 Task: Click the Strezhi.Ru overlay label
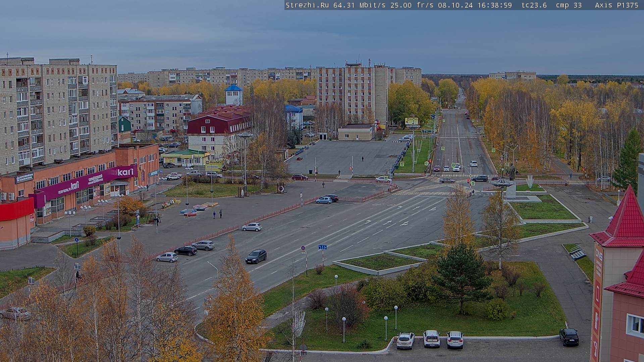pos(307,5)
